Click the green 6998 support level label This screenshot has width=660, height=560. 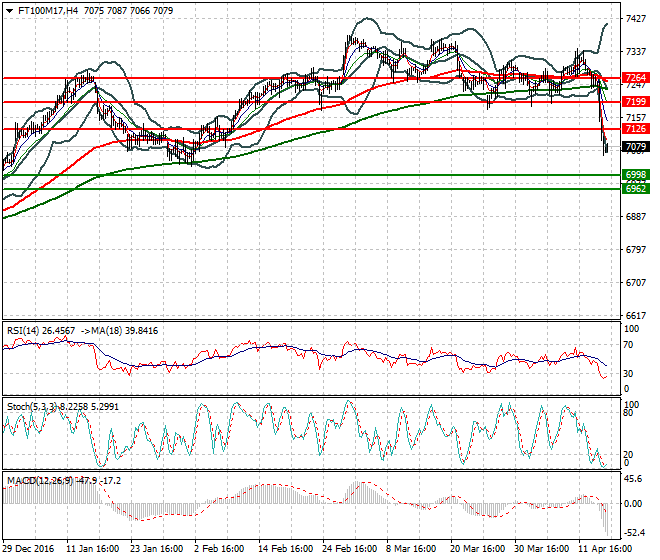click(x=636, y=175)
